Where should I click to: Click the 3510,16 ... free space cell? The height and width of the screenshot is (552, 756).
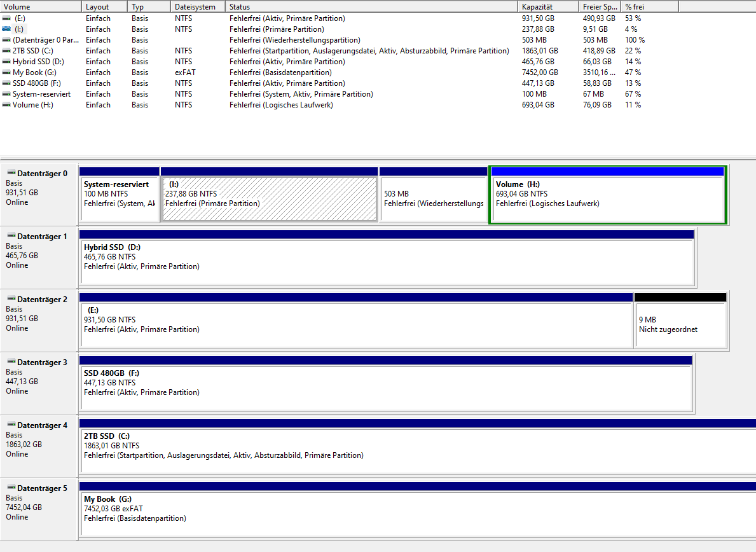[x=599, y=72]
